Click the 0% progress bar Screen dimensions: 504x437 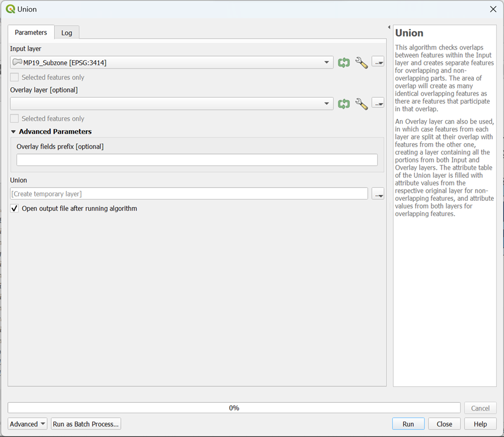(x=234, y=408)
